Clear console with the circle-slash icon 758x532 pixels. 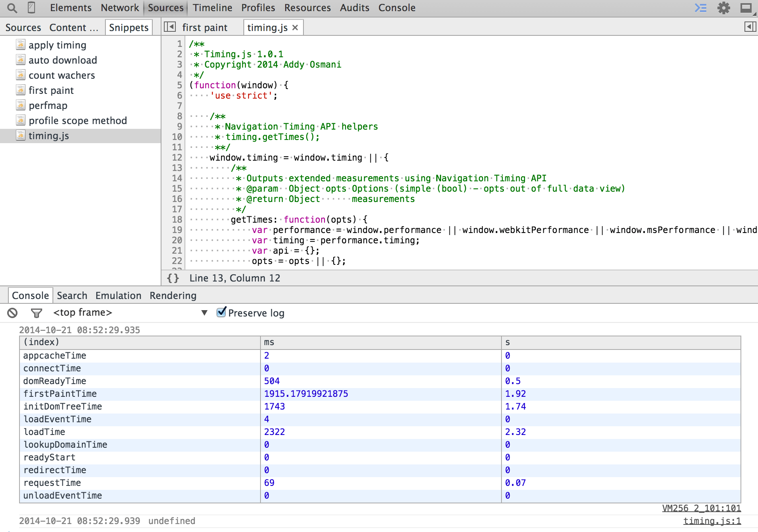(13, 313)
